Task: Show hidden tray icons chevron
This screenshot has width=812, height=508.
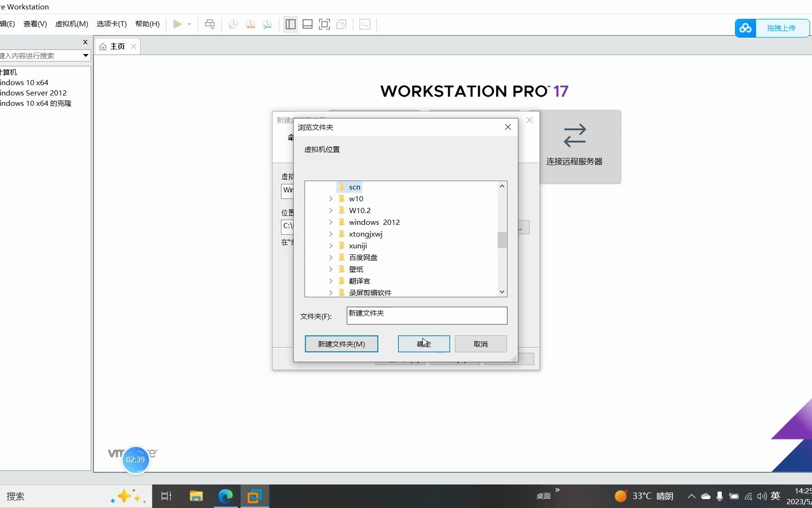Action: [691, 496]
